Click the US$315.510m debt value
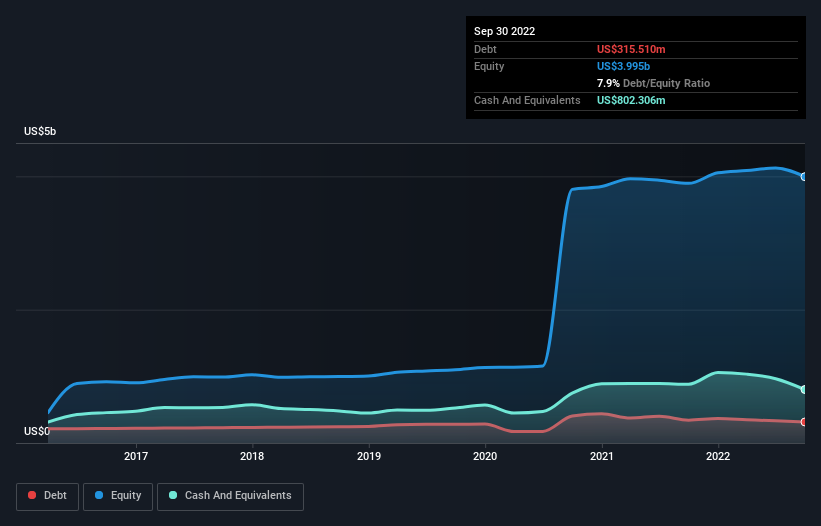Image resolution: width=821 pixels, height=526 pixels. pyautogui.click(x=631, y=49)
